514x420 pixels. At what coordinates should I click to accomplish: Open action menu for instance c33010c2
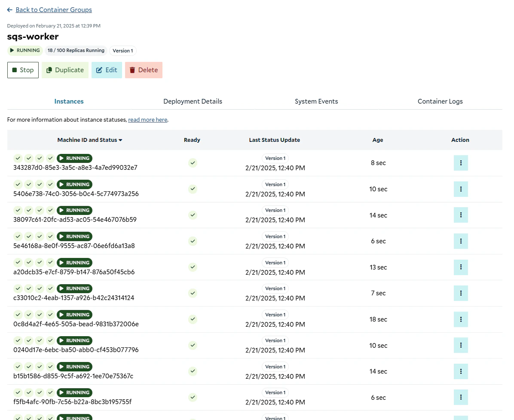461,293
